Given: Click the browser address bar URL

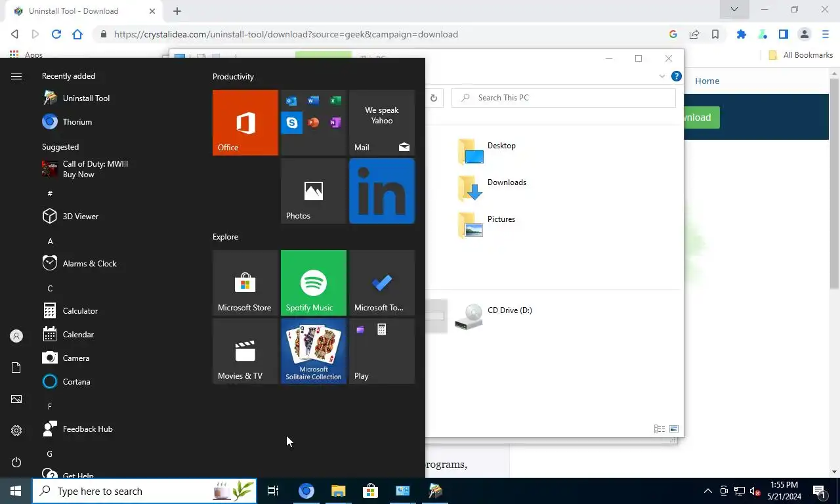Looking at the screenshot, I should click(286, 34).
